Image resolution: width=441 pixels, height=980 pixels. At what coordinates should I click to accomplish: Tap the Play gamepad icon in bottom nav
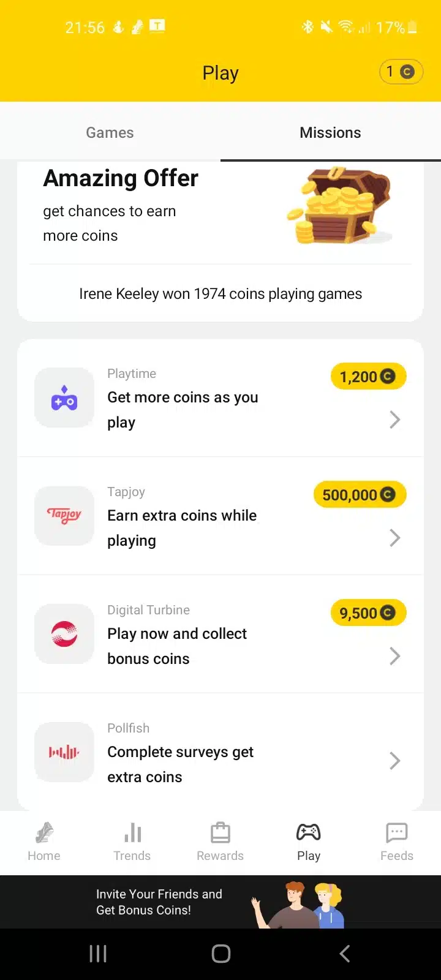coord(308,833)
